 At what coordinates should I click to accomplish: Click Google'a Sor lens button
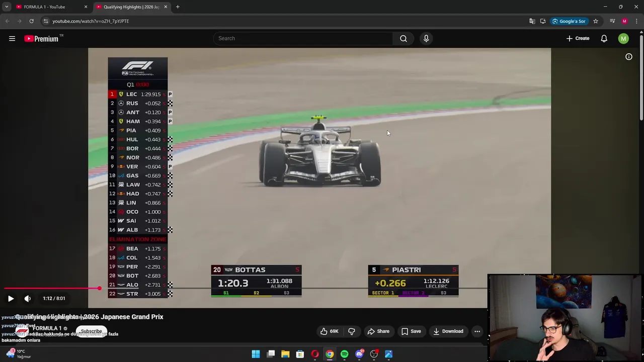click(569, 21)
